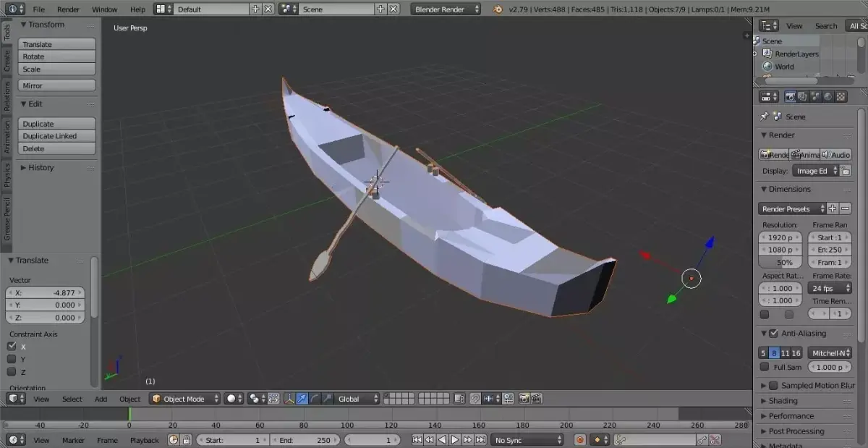868x448 pixels.
Task: Open the pivot point selector
Action: pos(256,399)
